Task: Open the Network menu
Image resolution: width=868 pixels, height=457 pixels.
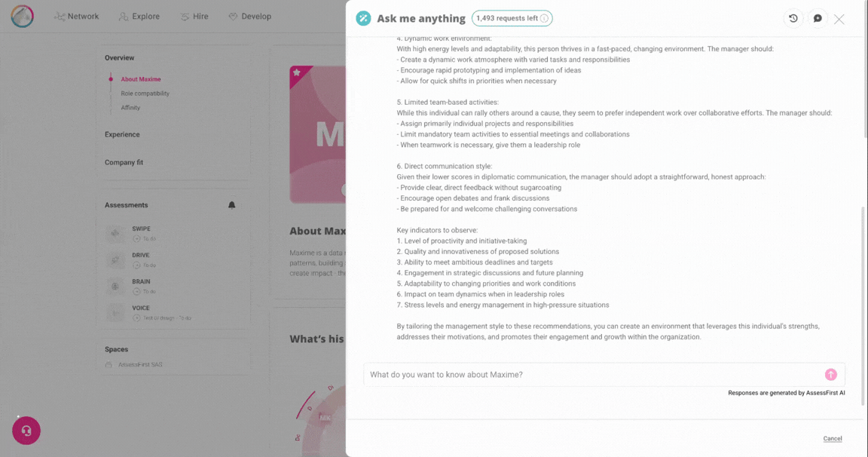Action: click(76, 17)
